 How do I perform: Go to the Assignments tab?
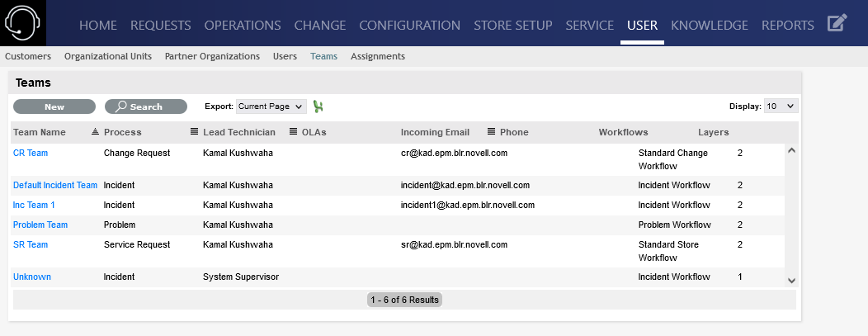coord(377,56)
